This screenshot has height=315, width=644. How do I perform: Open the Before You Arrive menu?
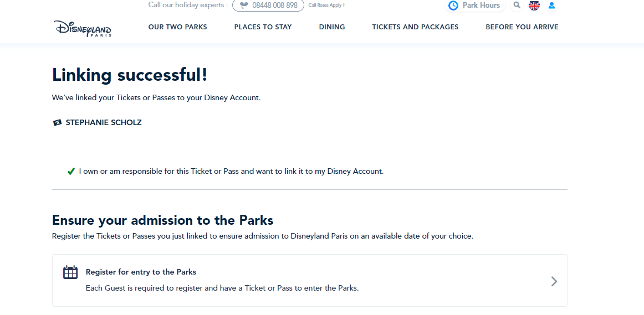(522, 27)
